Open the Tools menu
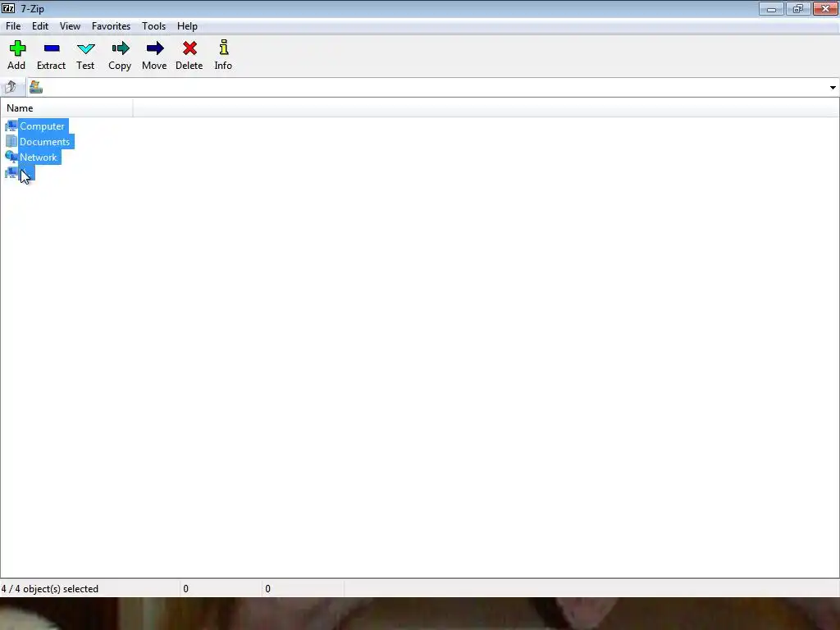The image size is (840, 630). point(153,26)
